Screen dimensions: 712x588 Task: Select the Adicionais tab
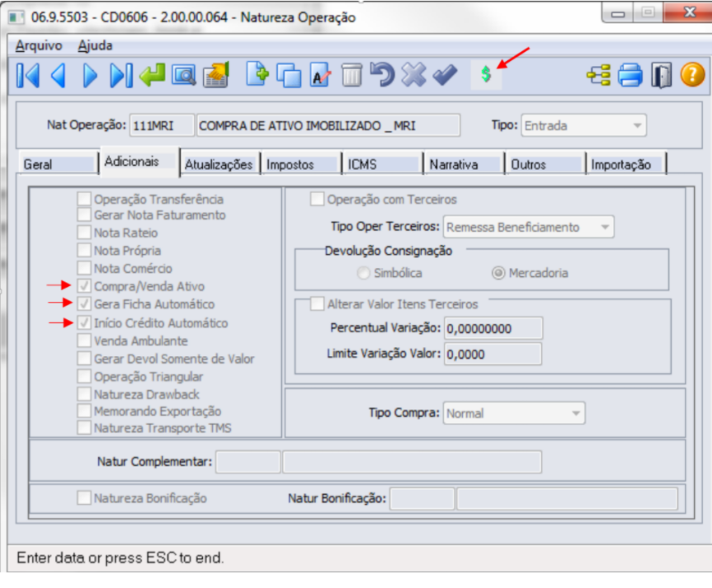[139, 161]
